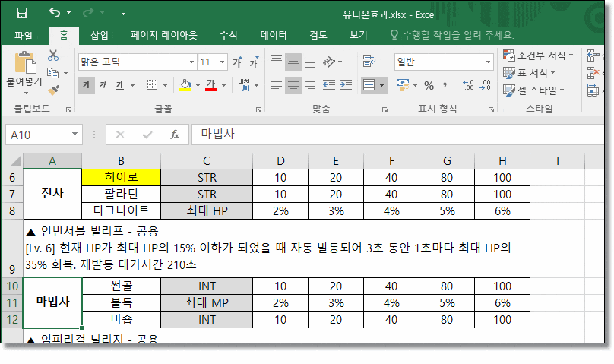Open the 파일 tab
Image resolution: width=614 pixels, height=364 pixels.
point(24,35)
